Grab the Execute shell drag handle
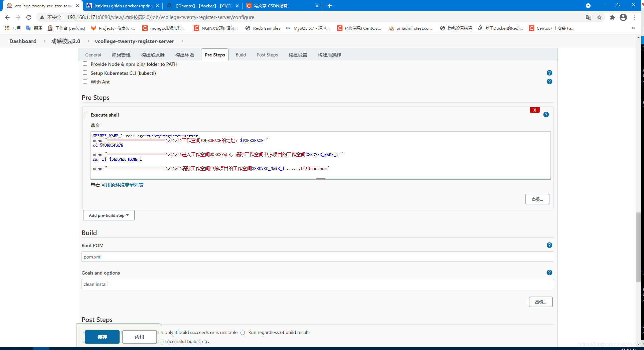 (x=86, y=115)
